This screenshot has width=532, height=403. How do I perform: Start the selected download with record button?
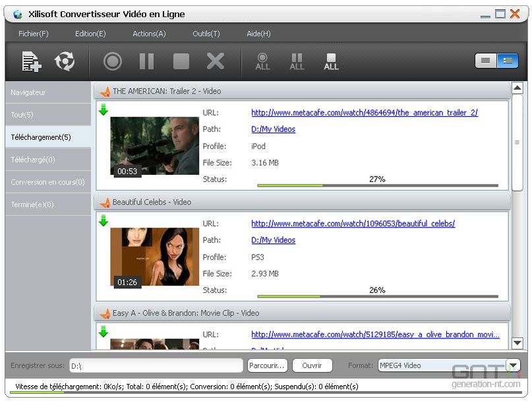[x=113, y=61]
